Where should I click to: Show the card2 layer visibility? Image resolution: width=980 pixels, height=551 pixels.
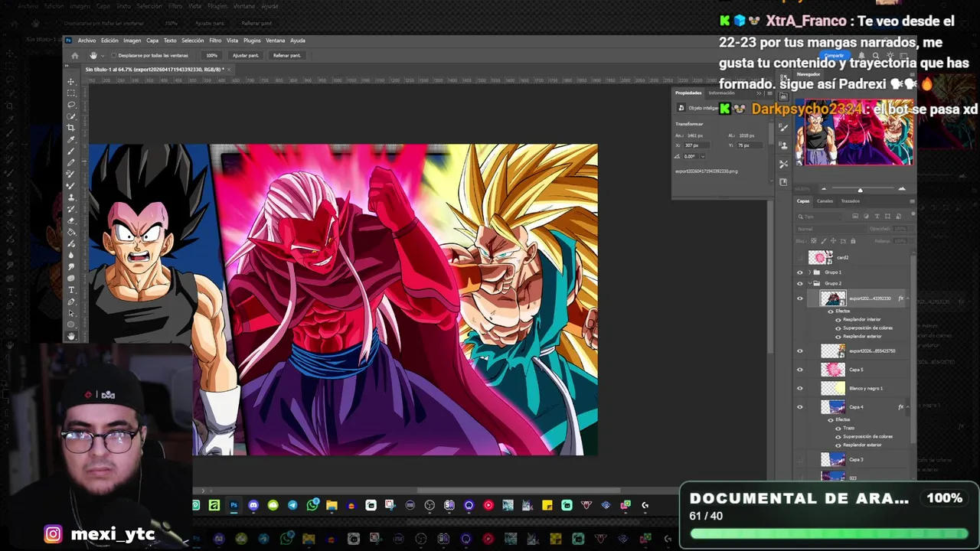(800, 258)
